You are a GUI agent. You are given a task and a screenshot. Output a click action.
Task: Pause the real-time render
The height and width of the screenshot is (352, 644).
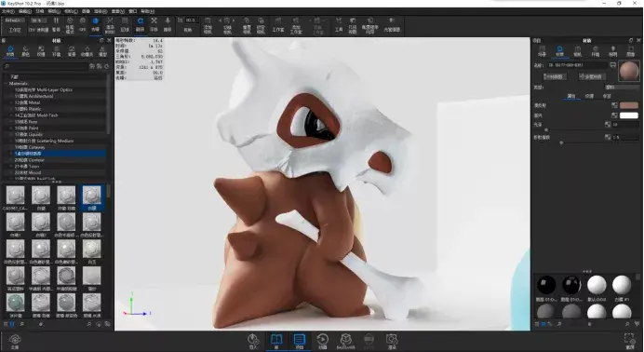[x=56, y=24]
